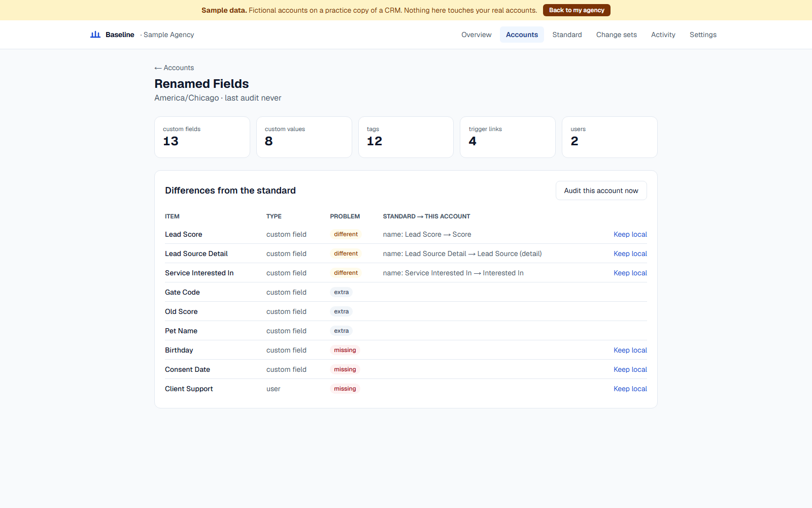
Task: Click the extra badge in Pet Name row
Action: click(x=341, y=331)
